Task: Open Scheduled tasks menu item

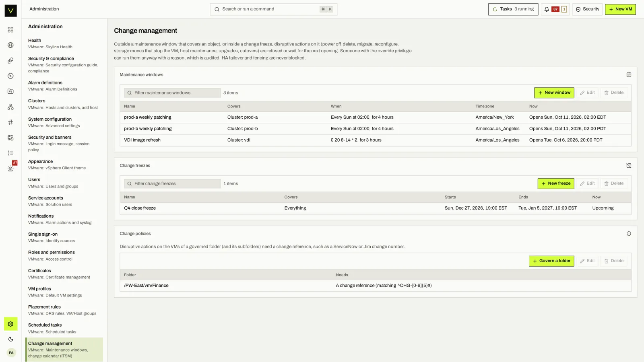Action: click(x=64, y=328)
